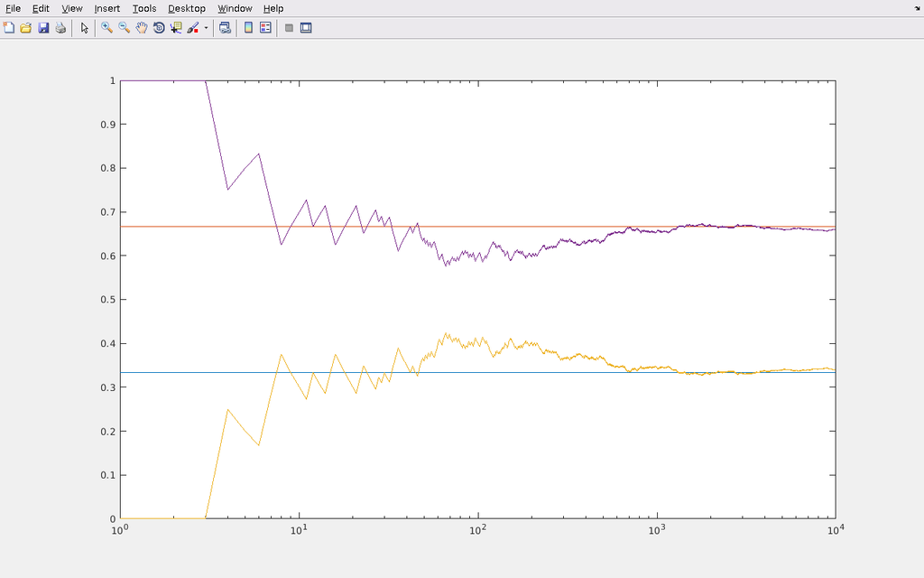Open the Edit menu

(41, 8)
